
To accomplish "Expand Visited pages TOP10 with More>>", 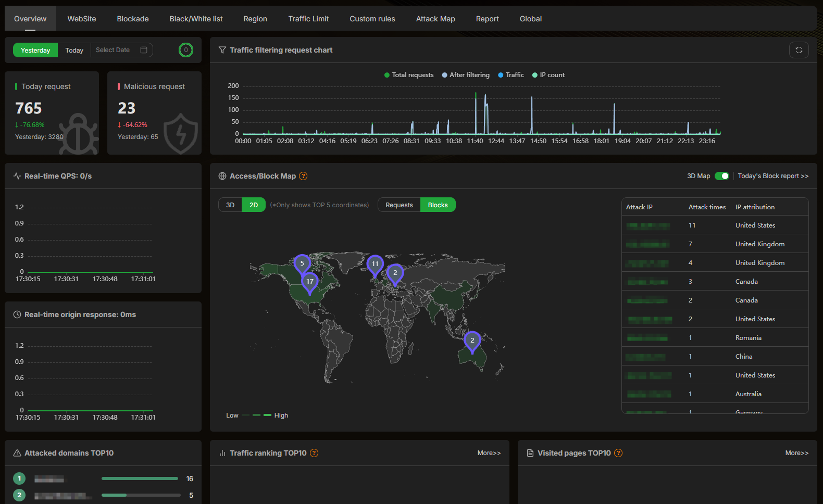I will coord(796,453).
